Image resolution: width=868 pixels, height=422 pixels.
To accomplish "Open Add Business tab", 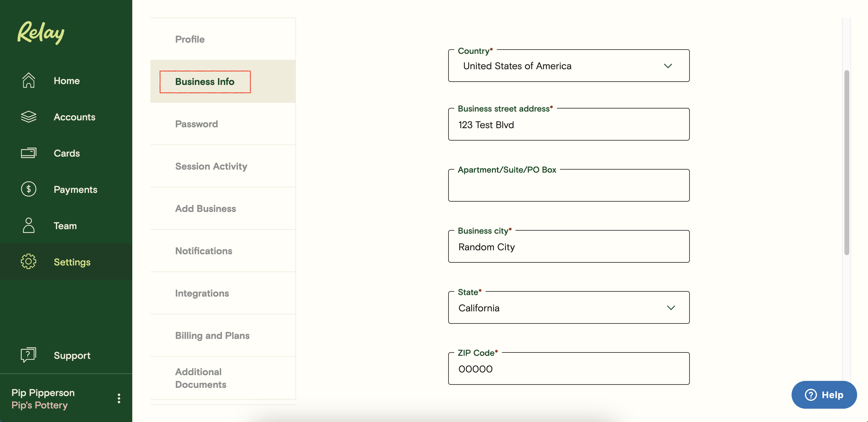I will [223, 209].
